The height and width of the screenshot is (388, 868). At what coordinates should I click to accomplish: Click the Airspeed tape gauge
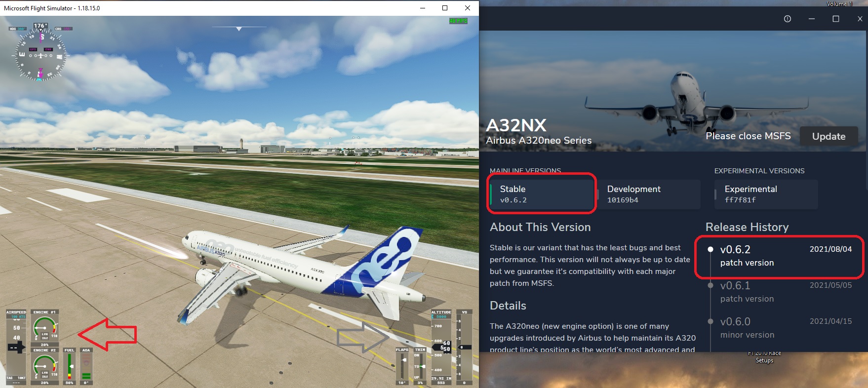click(x=16, y=348)
